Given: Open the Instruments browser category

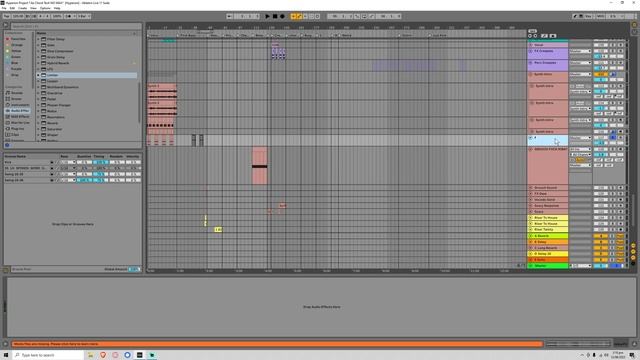Looking at the screenshot, I should (x=19, y=105).
